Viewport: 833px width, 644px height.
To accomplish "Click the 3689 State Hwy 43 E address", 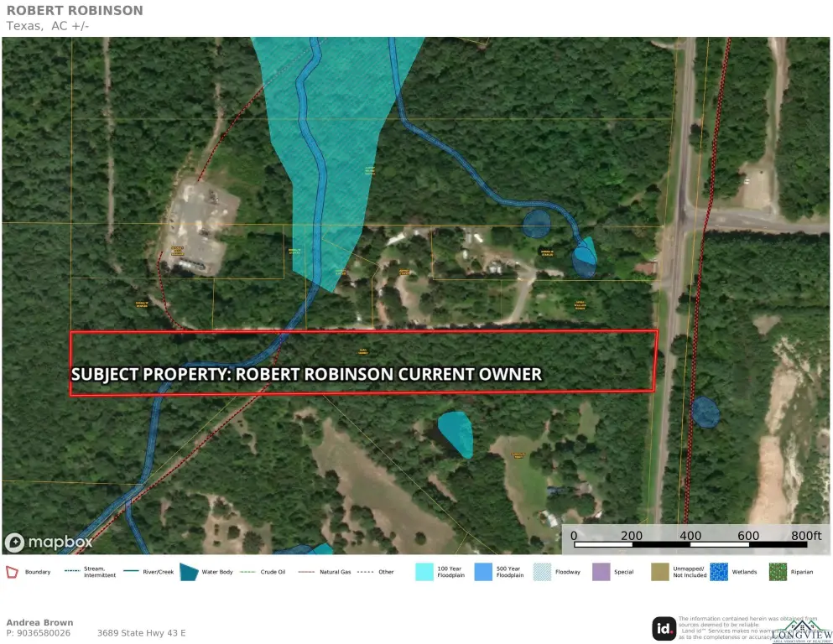I will coord(141,633).
